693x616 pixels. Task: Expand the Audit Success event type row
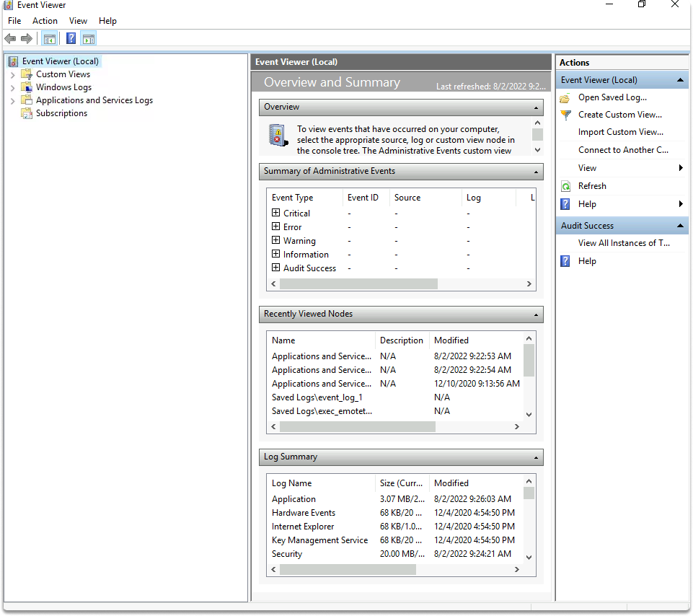(x=275, y=268)
